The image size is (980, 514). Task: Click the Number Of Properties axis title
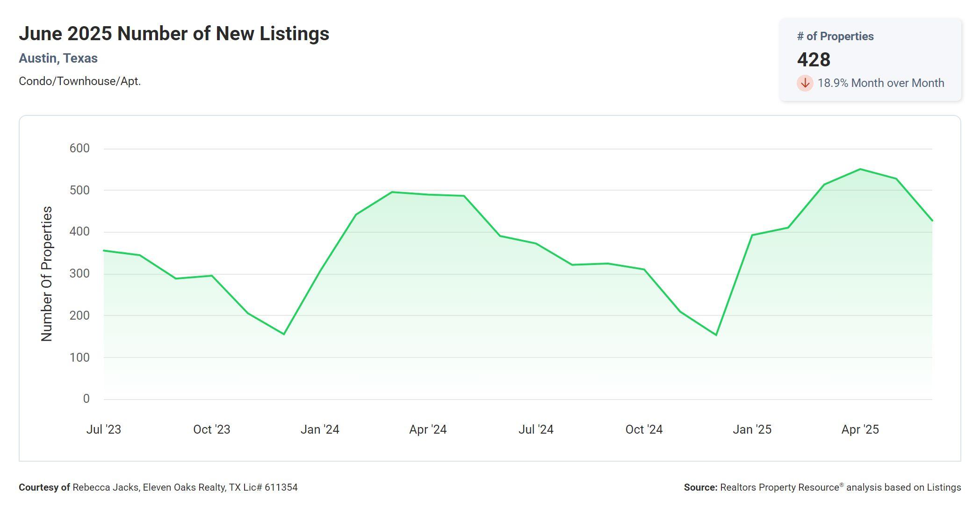pos(47,274)
